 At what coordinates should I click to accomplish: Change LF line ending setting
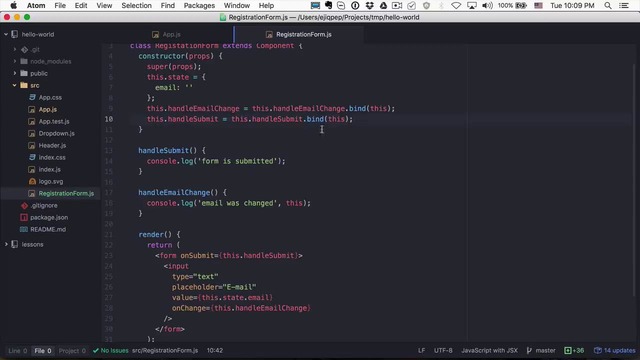coord(421,351)
